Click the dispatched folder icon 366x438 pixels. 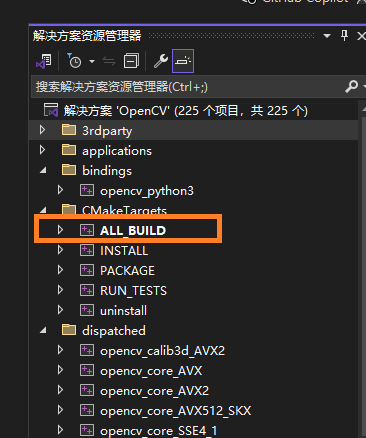69,330
